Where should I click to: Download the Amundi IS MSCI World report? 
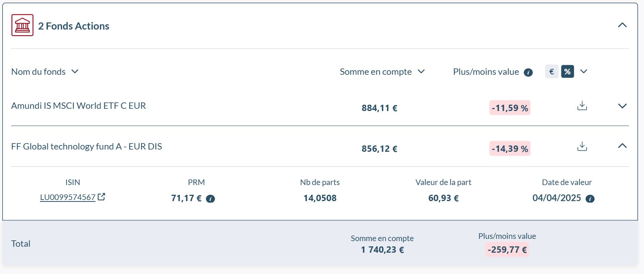[582, 106]
